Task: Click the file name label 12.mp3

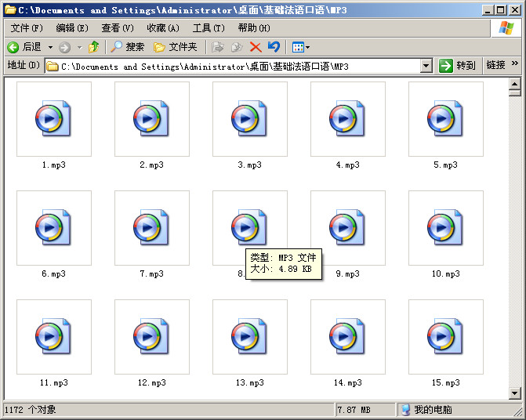Action: [x=151, y=383]
